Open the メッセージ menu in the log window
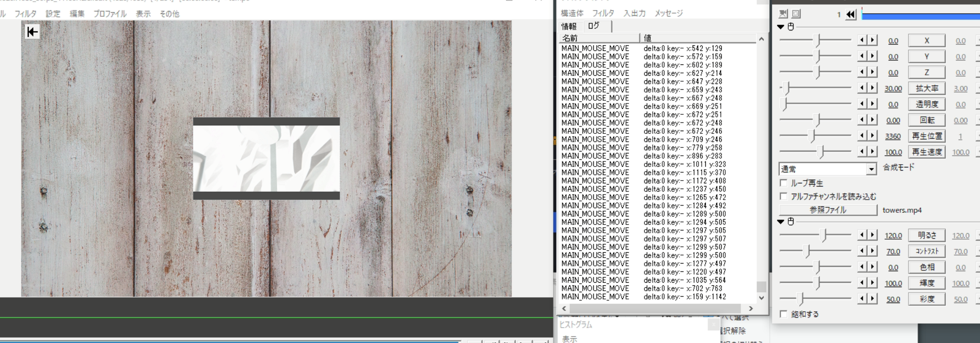The height and width of the screenshot is (343, 980). coord(669,13)
